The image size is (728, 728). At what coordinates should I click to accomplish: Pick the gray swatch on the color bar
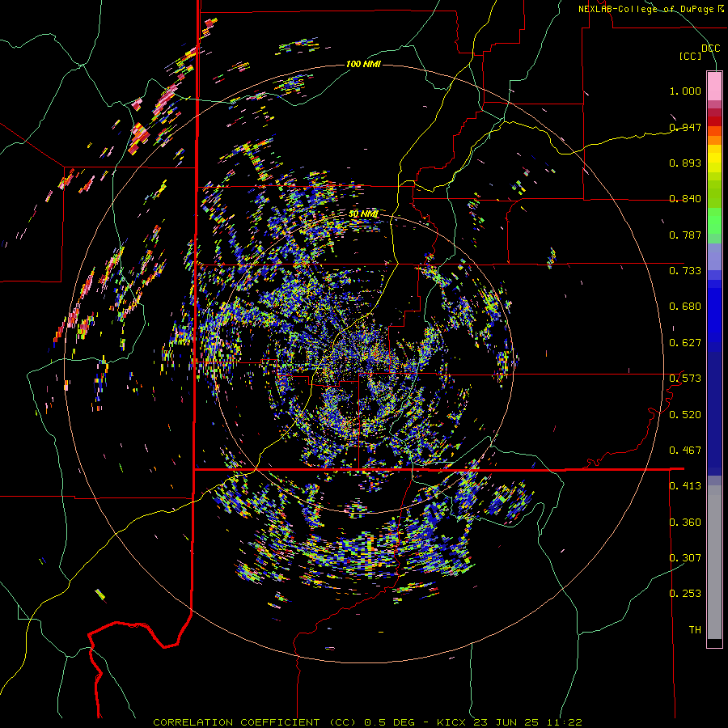(714, 562)
